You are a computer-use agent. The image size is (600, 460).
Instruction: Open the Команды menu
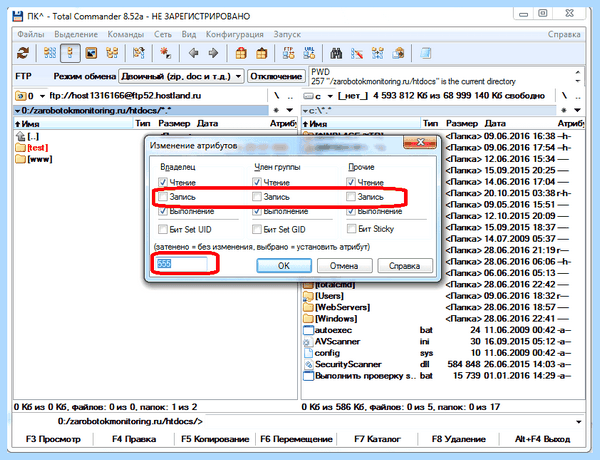pos(126,34)
